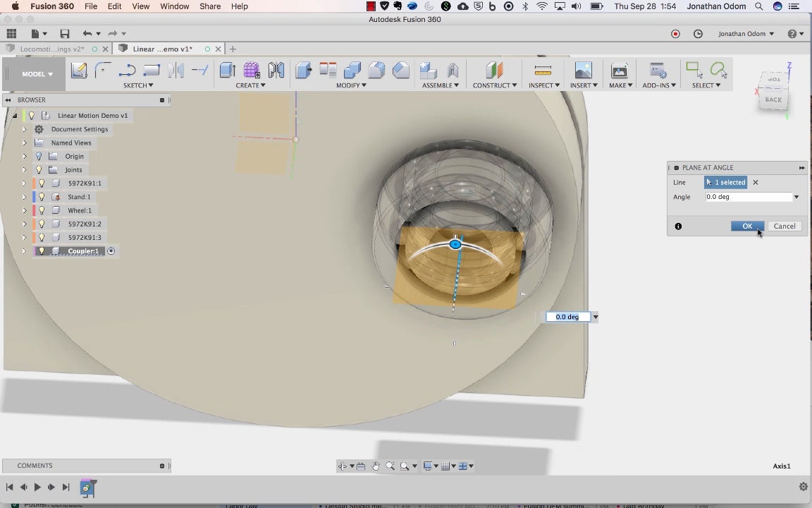Open the Window menu
812x508 pixels.
pos(175,6)
